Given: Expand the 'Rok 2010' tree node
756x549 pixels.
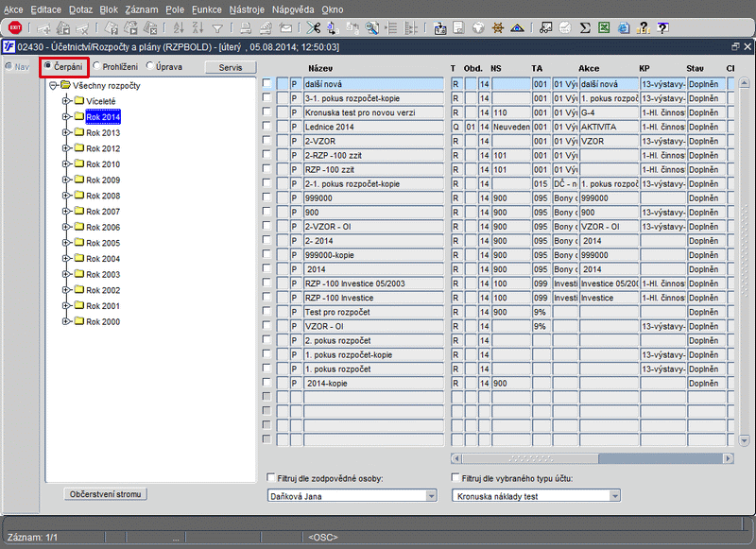Looking at the screenshot, I should pos(66,163).
